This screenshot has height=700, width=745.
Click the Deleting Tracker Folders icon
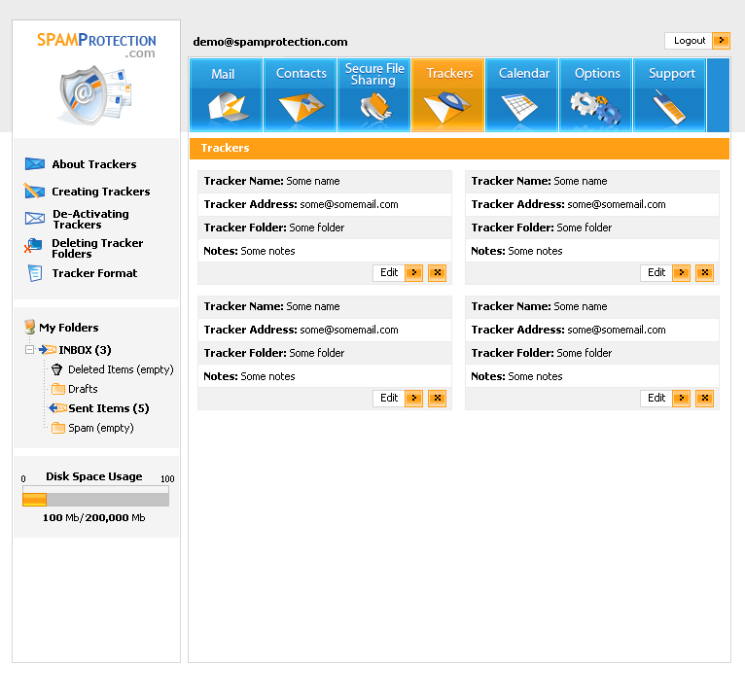pyautogui.click(x=33, y=246)
